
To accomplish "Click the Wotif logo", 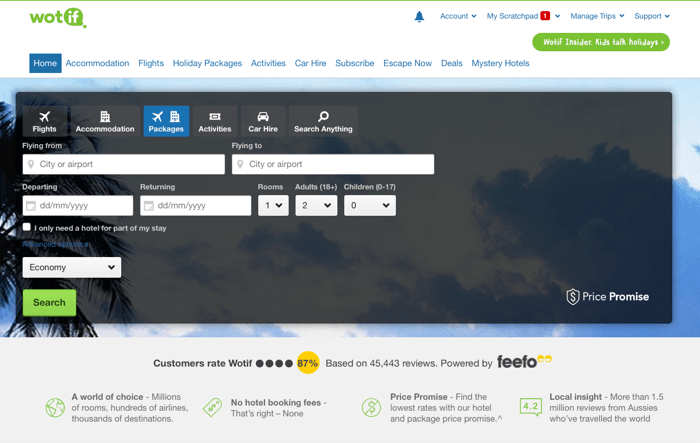I will tap(57, 17).
